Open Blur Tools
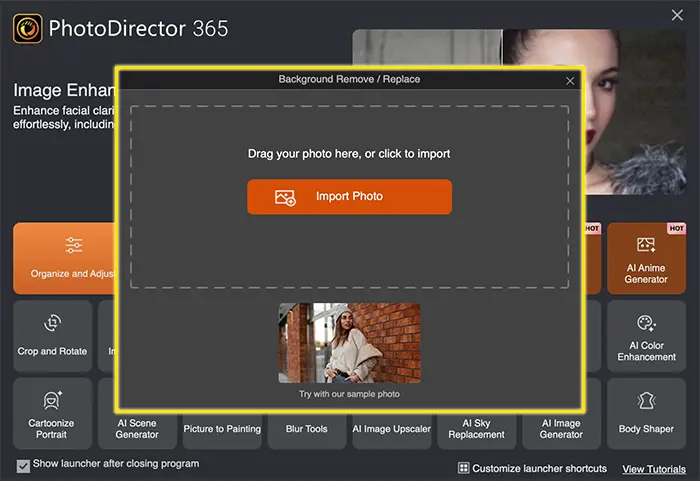 pos(307,429)
